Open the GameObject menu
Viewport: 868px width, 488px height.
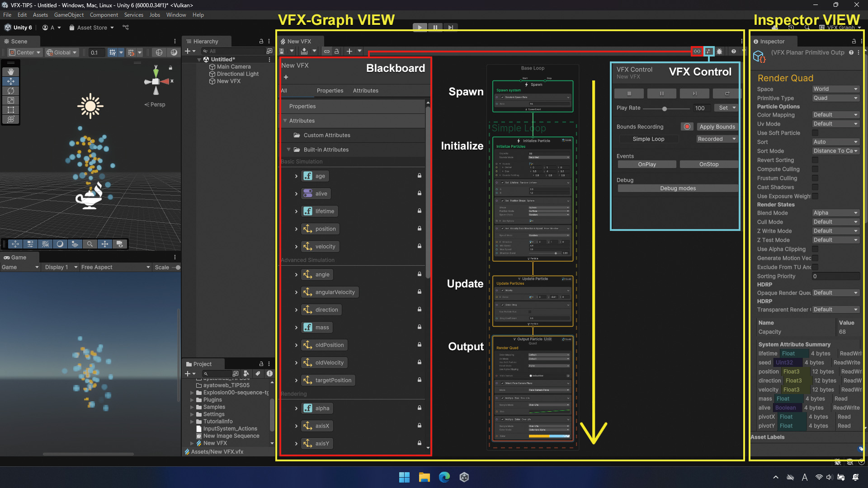coord(69,15)
